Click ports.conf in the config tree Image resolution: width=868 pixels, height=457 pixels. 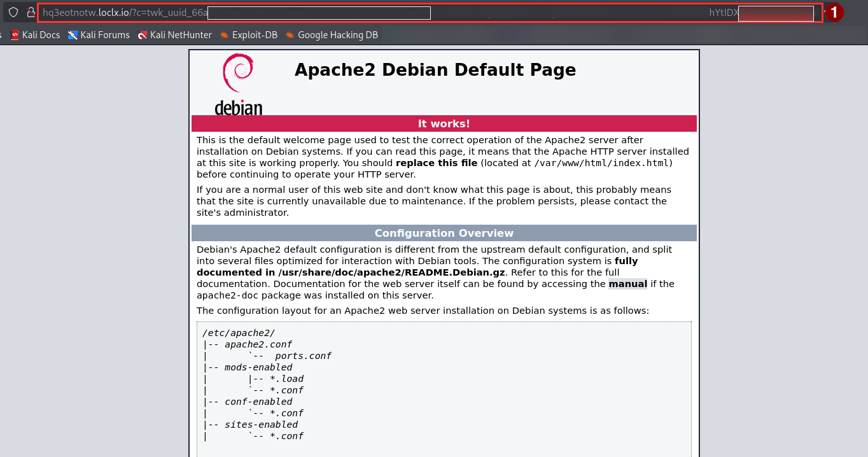click(303, 356)
